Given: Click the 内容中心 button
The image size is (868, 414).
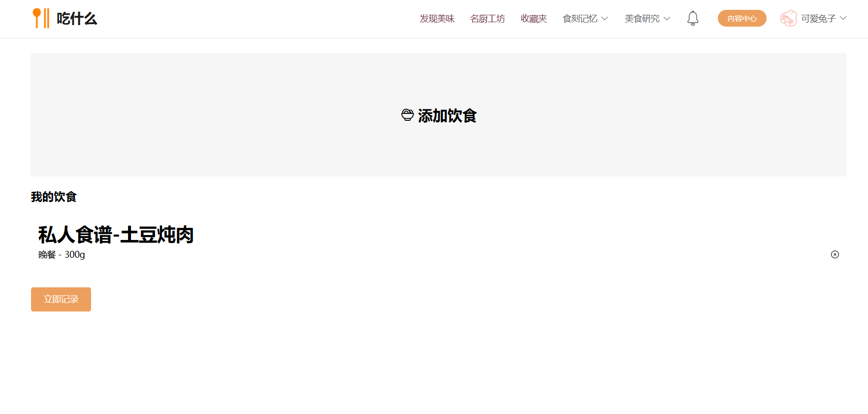Looking at the screenshot, I should tap(742, 18).
